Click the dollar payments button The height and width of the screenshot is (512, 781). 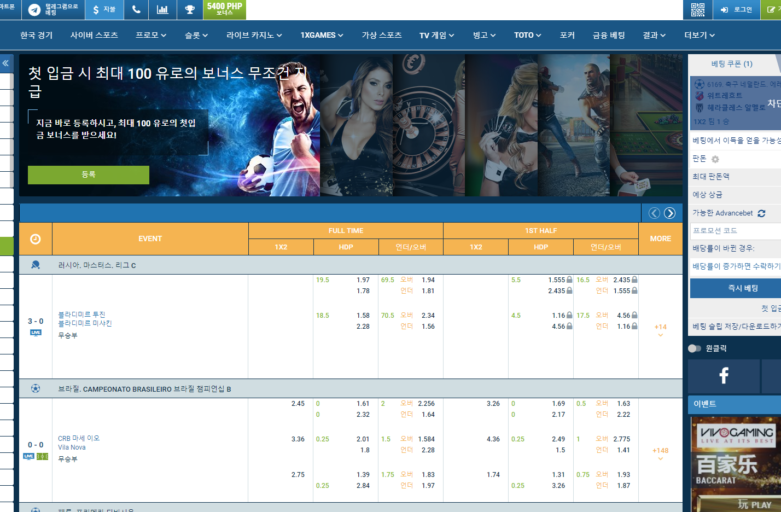(104, 9)
